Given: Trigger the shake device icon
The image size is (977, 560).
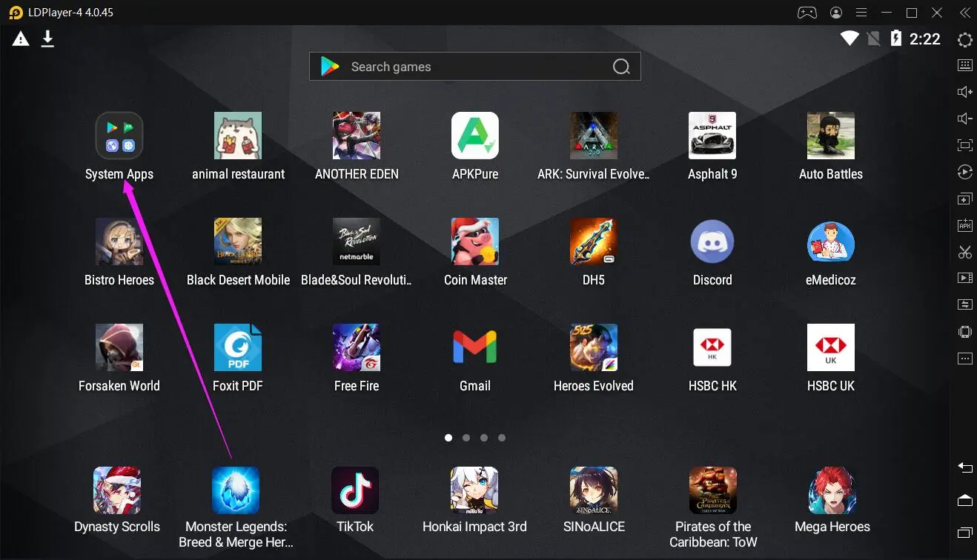Looking at the screenshot, I should click(965, 332).
